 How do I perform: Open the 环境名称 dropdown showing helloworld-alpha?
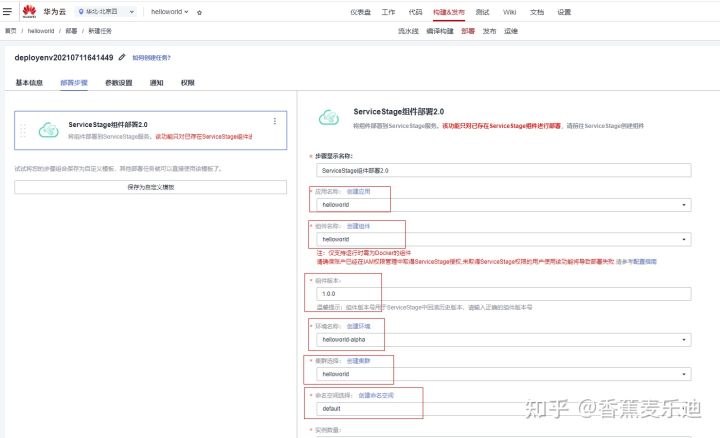(x=504, y=340)
